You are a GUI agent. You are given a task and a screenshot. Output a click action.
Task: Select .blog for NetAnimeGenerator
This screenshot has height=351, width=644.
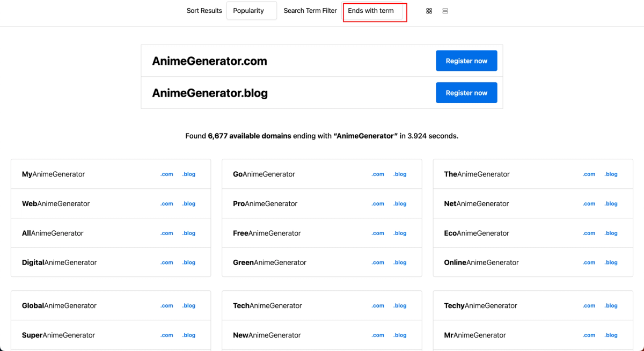pyautogui.click(x=611, y=204)
